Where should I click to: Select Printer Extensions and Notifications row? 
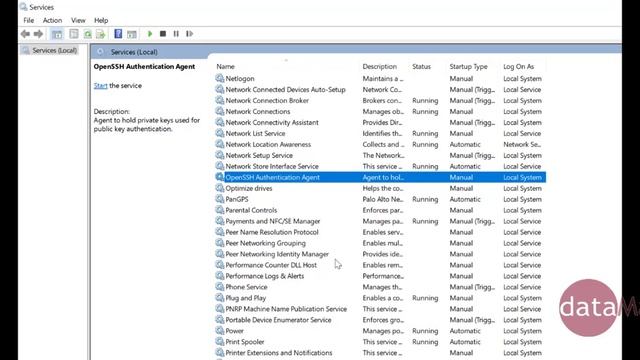coord(380,353)
